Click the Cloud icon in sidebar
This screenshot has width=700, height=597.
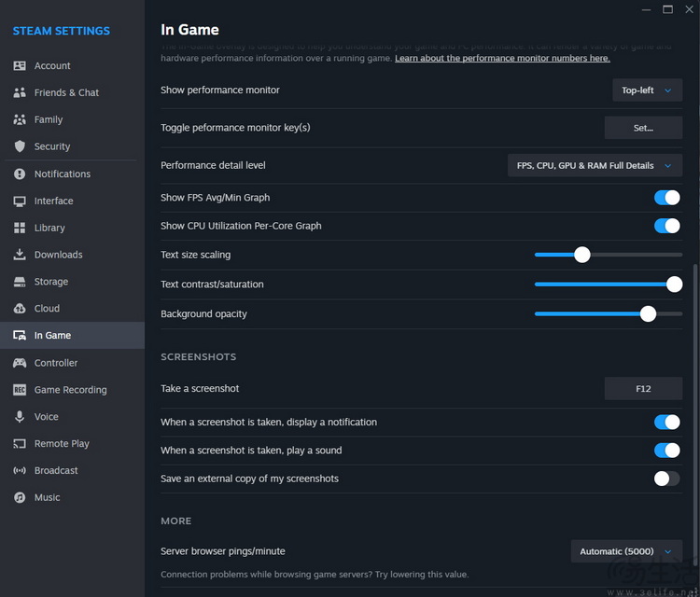20,309
